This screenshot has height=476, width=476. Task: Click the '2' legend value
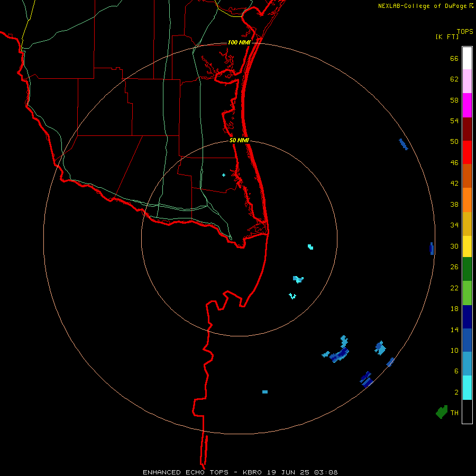456,392
